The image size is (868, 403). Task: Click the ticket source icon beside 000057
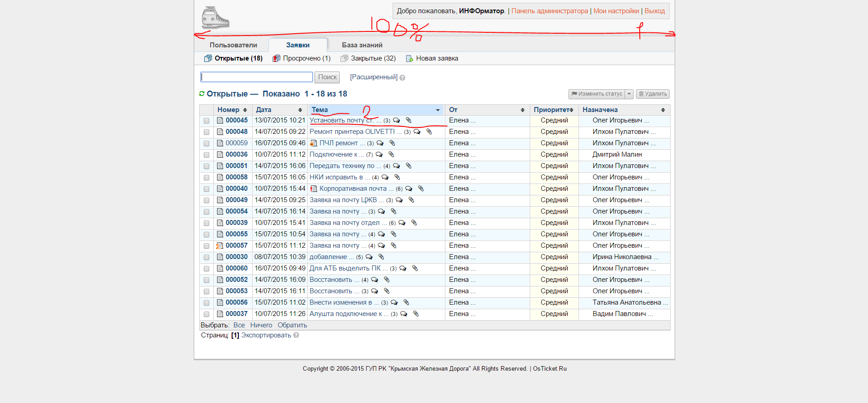tap(220, 245)
